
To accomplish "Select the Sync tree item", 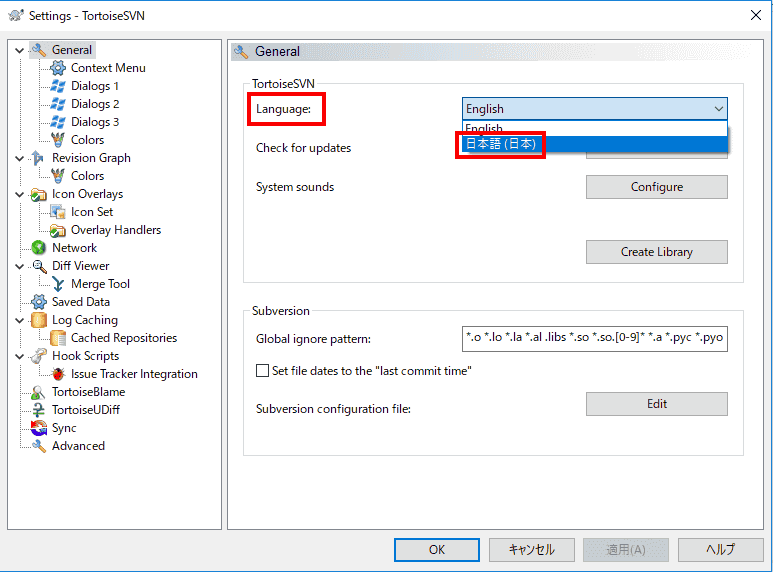I will [64, 428].
